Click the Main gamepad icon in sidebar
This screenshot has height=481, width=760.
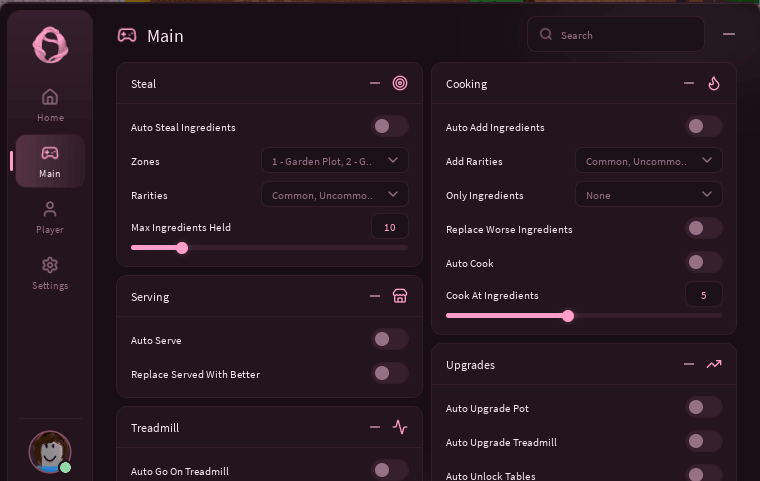[50, 153]
